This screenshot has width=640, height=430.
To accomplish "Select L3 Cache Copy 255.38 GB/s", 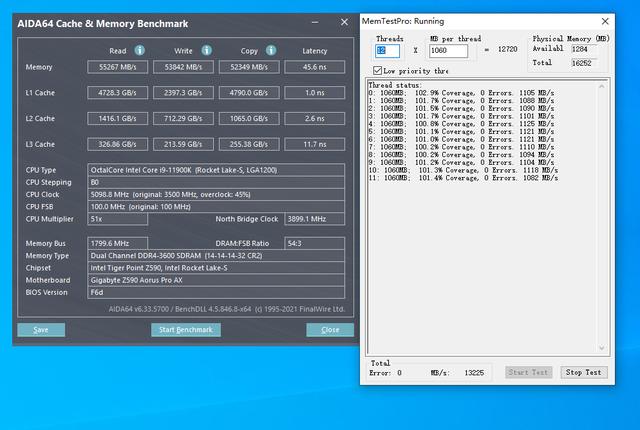I will point(249,144).
